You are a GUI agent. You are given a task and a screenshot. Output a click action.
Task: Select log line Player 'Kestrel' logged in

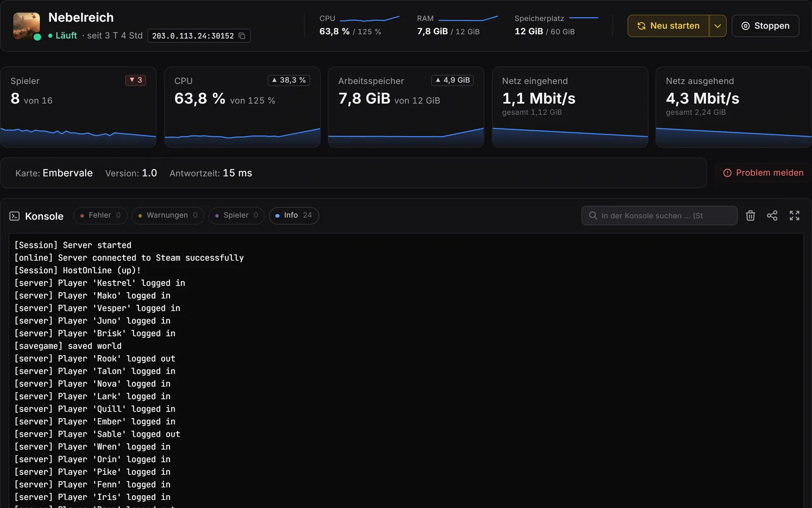coord(99,283)
